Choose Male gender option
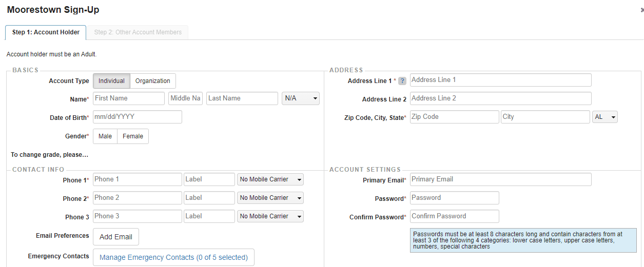 (x=105, y=136)
